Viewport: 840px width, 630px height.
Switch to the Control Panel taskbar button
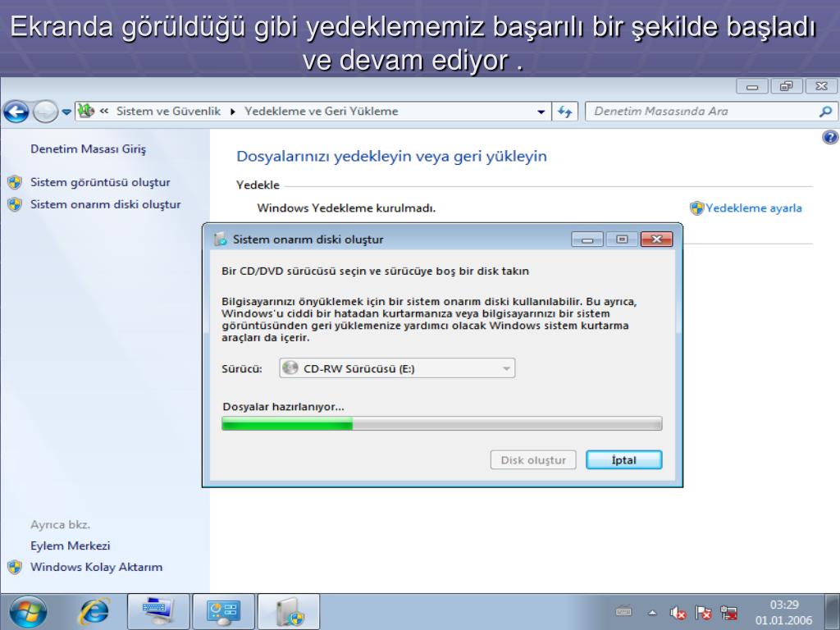223,612
